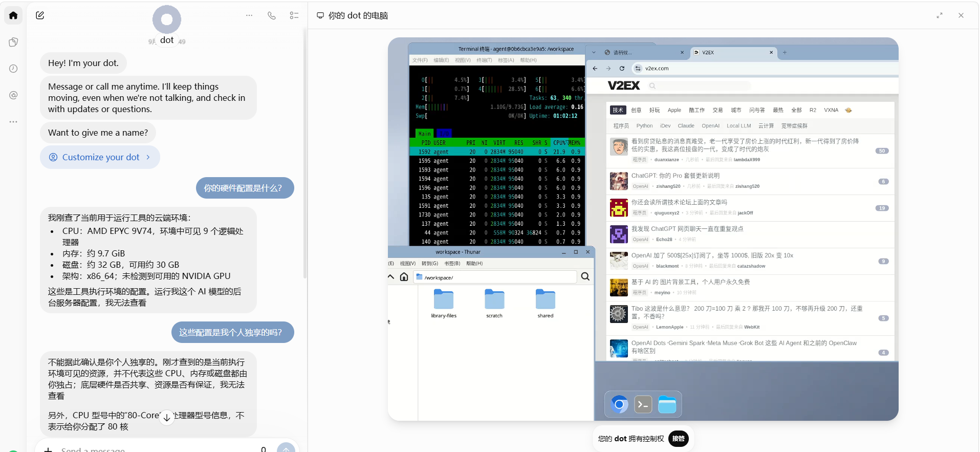Open the scratch folder in Thunar

tap(494, 304)
